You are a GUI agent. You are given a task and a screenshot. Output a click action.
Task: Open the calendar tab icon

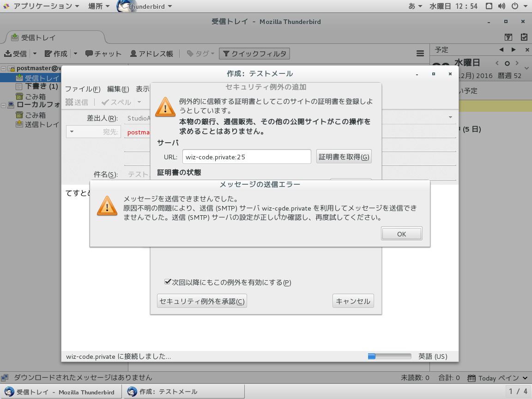tap(508, 37)
